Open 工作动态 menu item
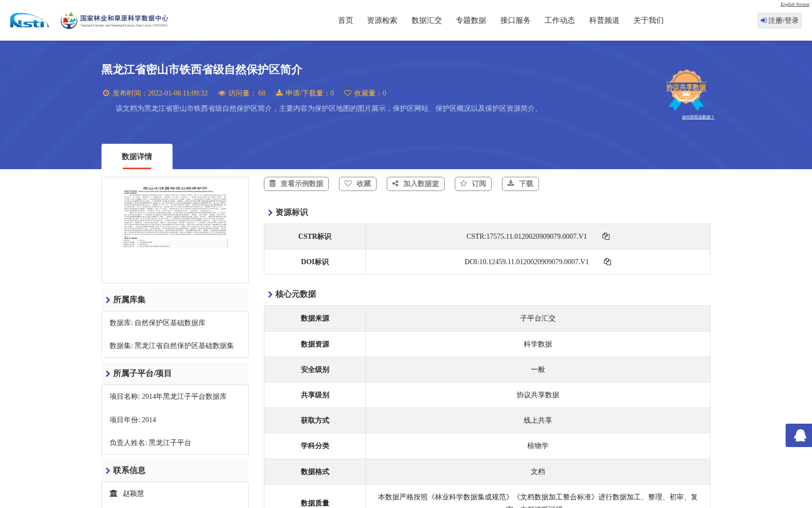 [x=560, y=20]
